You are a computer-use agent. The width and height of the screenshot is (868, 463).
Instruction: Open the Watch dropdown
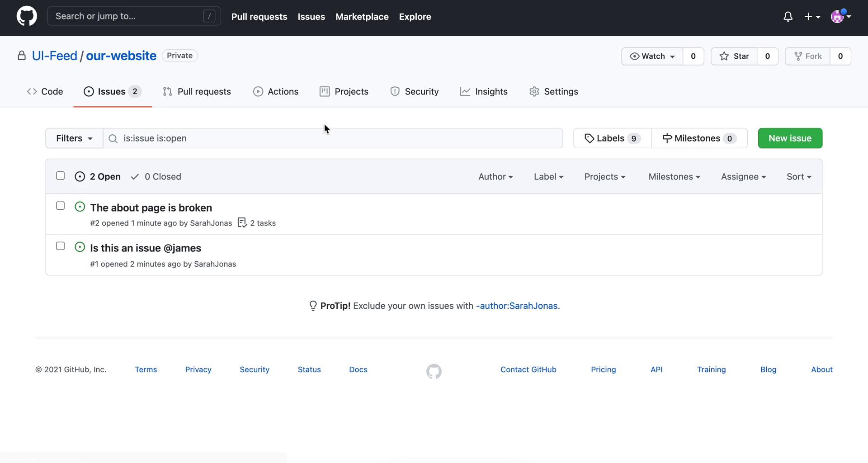tap(652, 56)
